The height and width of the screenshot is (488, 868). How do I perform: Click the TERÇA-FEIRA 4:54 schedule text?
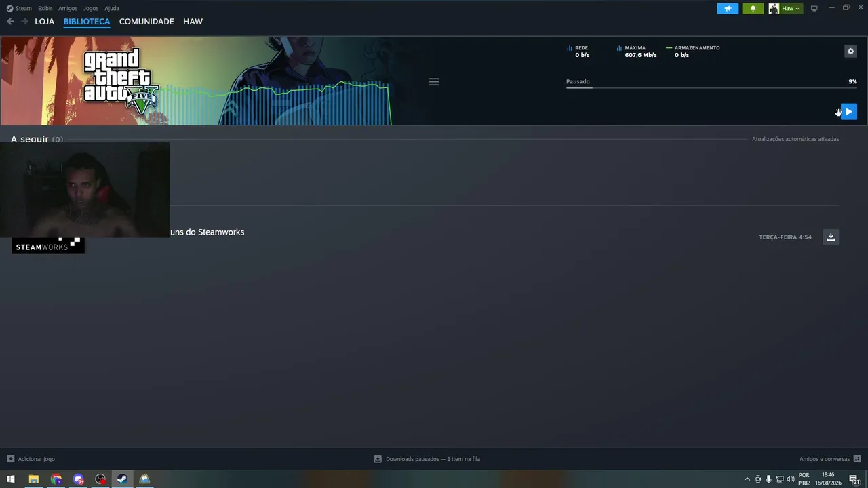[785, 237]
